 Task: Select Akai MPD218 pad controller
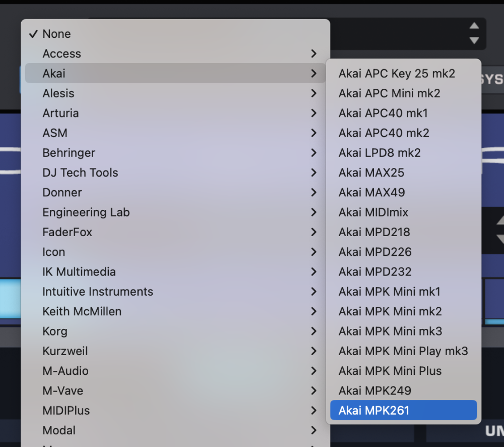click(x=374, y=232)
